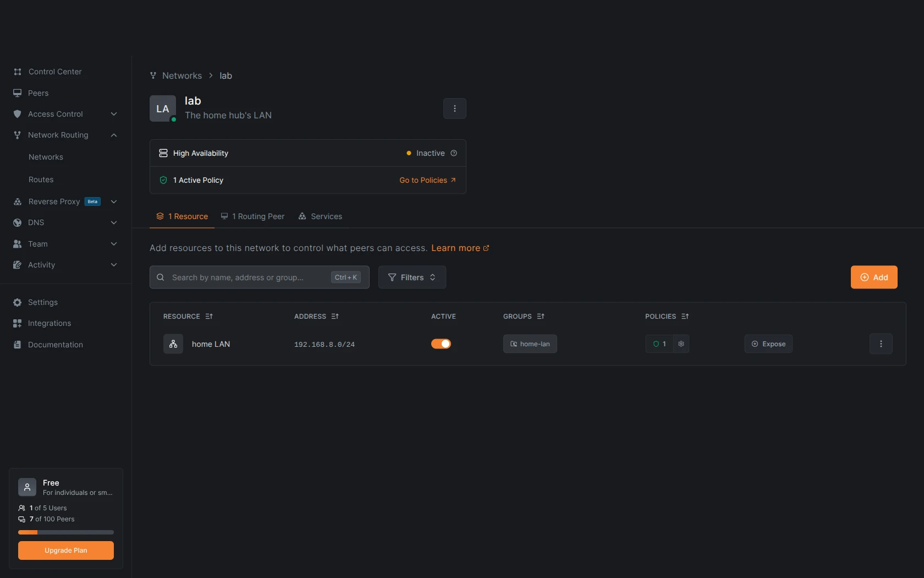
Task: Click the Documentation book icon
Action: click(18, 345)
